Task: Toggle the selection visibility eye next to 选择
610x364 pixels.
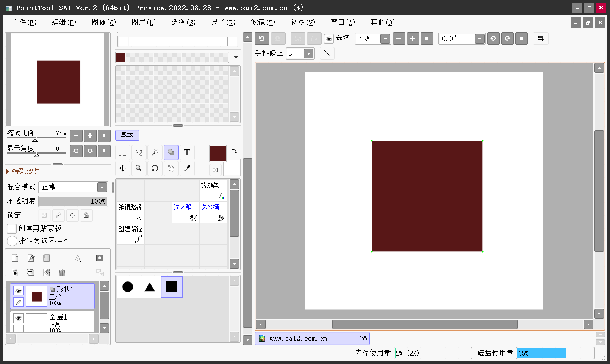Action: pyautogui.click(x=329, y=39)
